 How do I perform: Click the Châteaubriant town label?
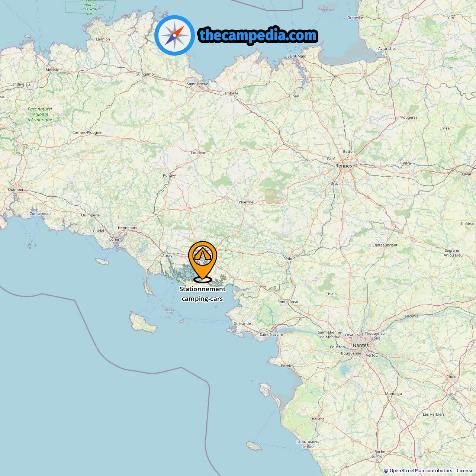[385, 245]
